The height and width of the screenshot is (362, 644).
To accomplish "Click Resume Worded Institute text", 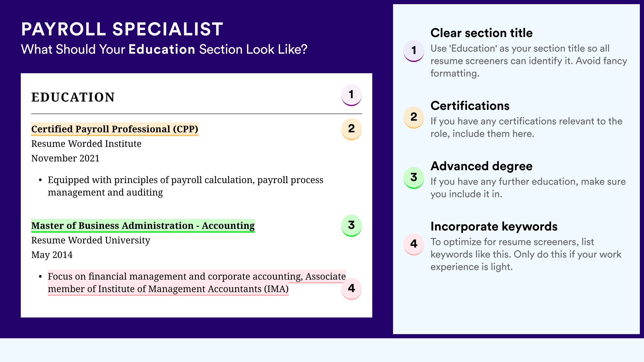I will [86, 144].
